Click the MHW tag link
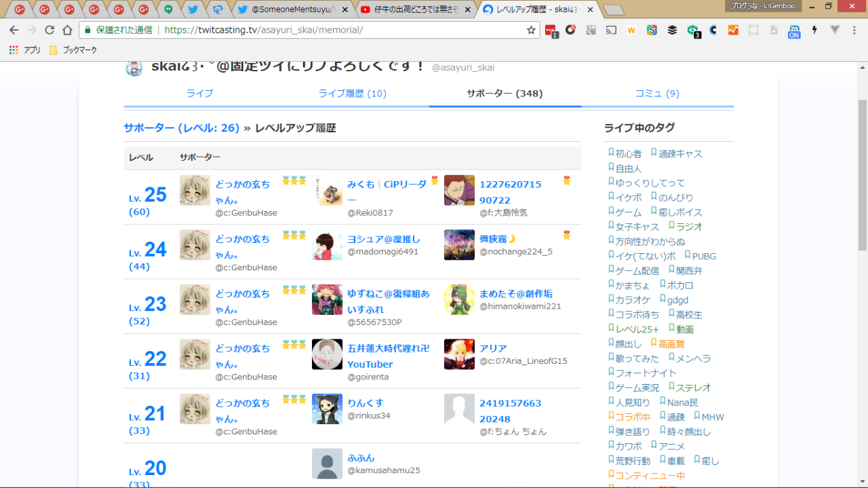868x488 pixels. pos(713,417)
